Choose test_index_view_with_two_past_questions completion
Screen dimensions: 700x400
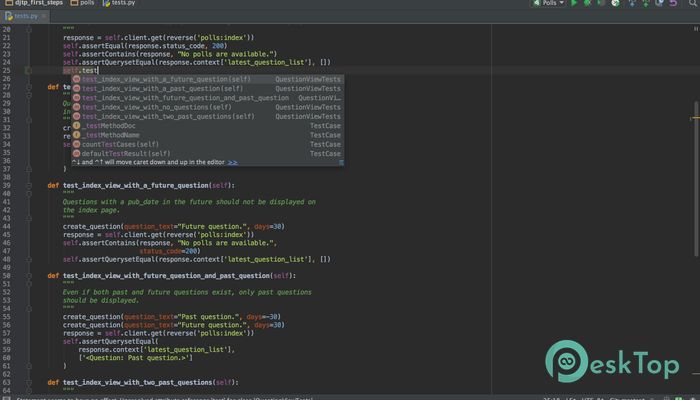[208, 117]
